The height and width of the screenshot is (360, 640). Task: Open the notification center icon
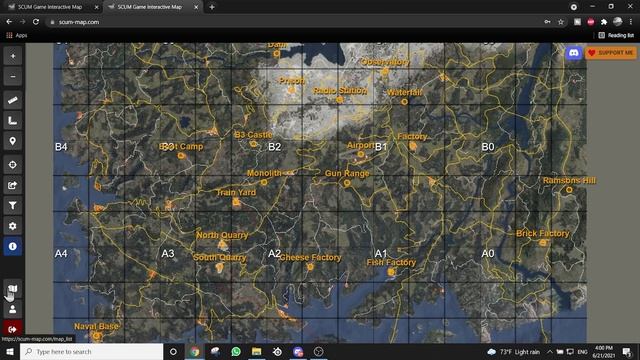(x=627, y=351)
